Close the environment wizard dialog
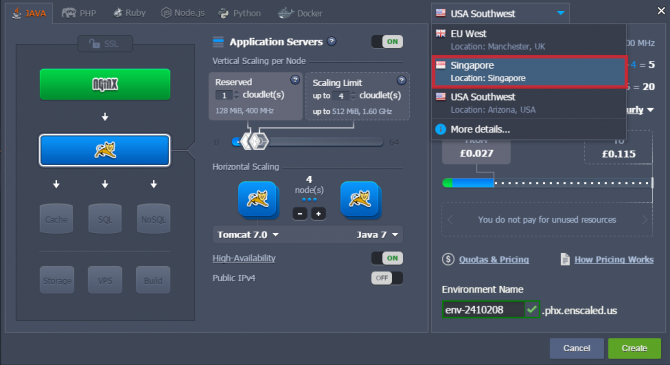This screenshot has width=670, height=365. (x=661, y=11)
